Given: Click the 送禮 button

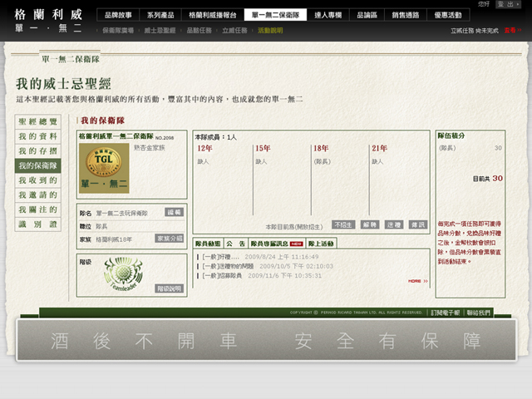Looking at the screenshot, I should point(394,224).
